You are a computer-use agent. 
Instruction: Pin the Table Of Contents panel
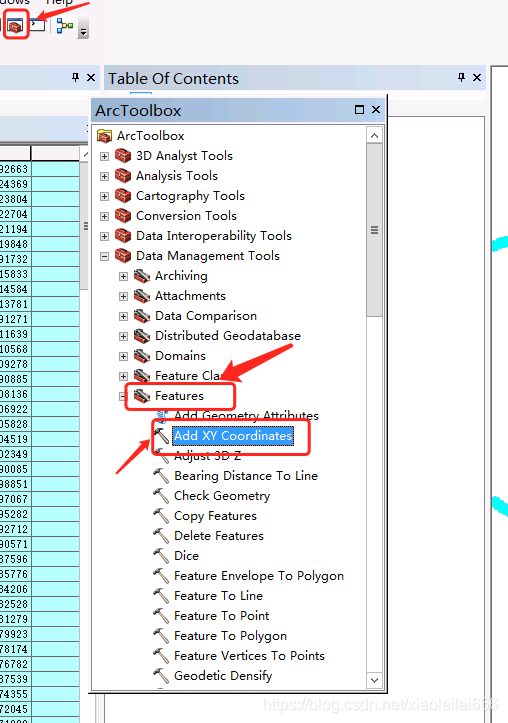tap(461, 77)
